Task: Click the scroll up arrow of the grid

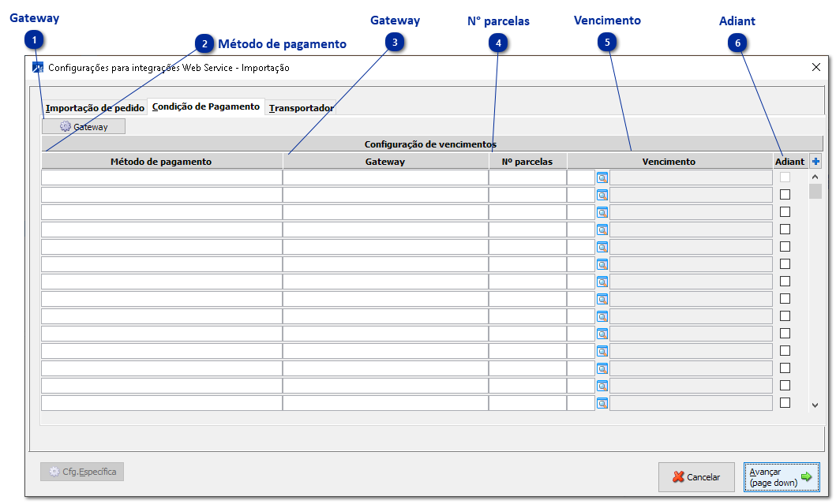Action: 815,177
